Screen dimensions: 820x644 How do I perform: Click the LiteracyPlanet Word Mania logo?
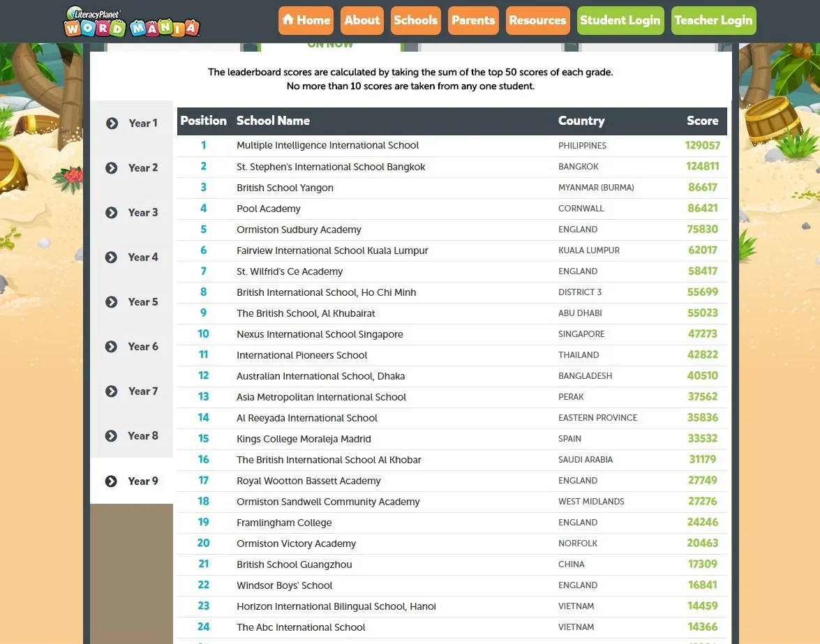coord(131,22)
